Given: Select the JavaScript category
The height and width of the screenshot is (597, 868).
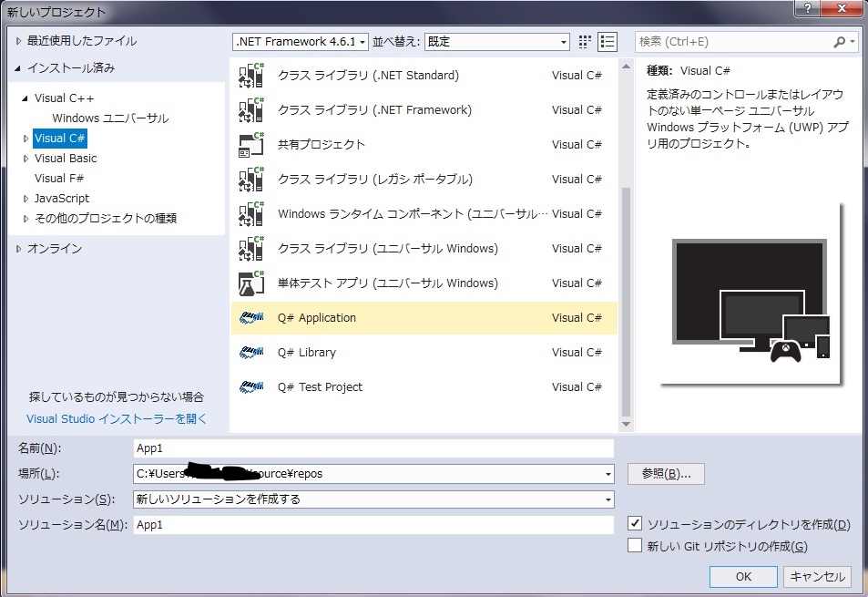Looking at the screenshot, I should click(x=61, y=199).
